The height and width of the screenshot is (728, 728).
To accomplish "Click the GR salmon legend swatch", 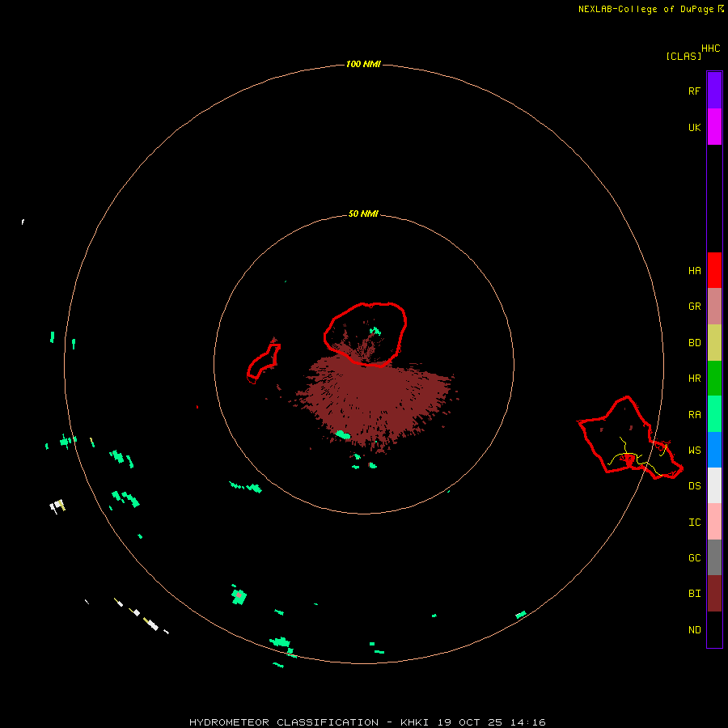I will tap(714, 307).
